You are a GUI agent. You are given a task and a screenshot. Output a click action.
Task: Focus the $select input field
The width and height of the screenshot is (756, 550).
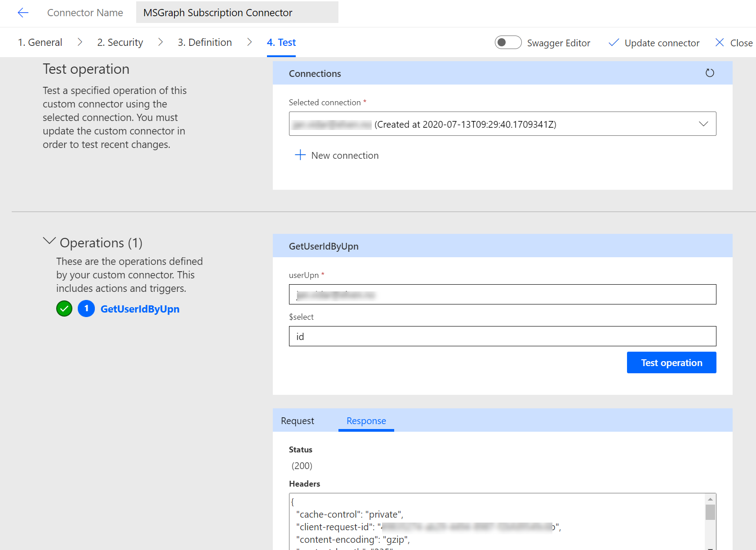[x=503, y=336]
